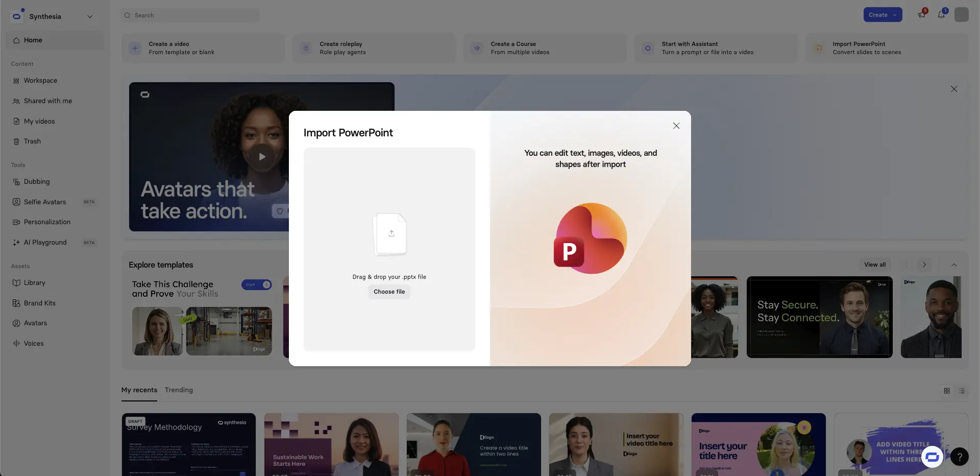980x476 pixels.
Task: Click the Create roleplay card
Action: point(374,48)
